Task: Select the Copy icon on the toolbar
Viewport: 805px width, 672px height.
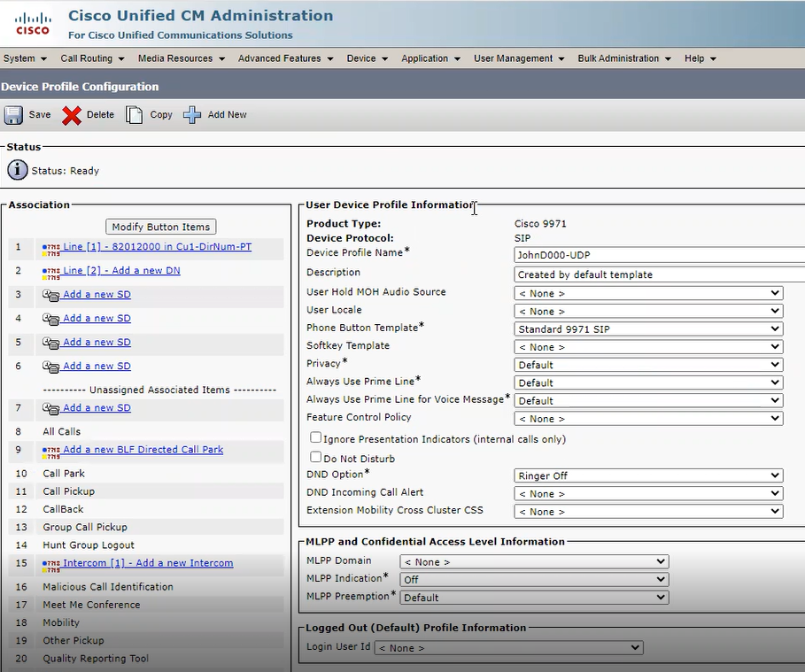Action: coord(134,114)
